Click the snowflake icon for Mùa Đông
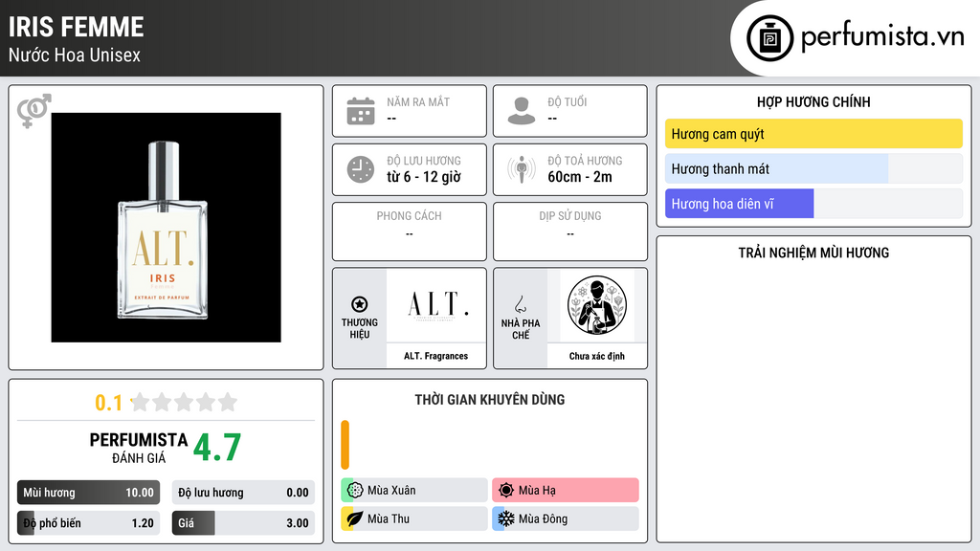This screenshot has width=980, height=551. point(506,518)
